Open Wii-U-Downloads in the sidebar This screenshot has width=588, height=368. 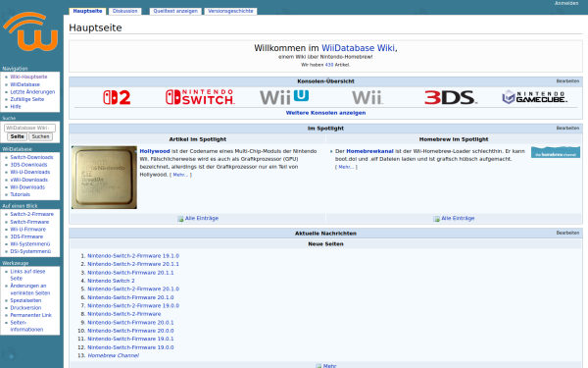pos(30,172)
